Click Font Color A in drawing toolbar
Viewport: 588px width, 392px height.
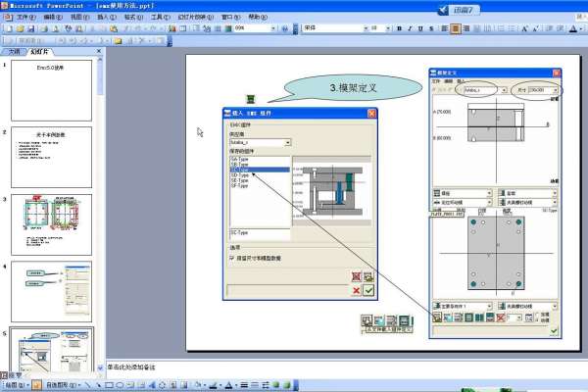click(x=228, y=385)
